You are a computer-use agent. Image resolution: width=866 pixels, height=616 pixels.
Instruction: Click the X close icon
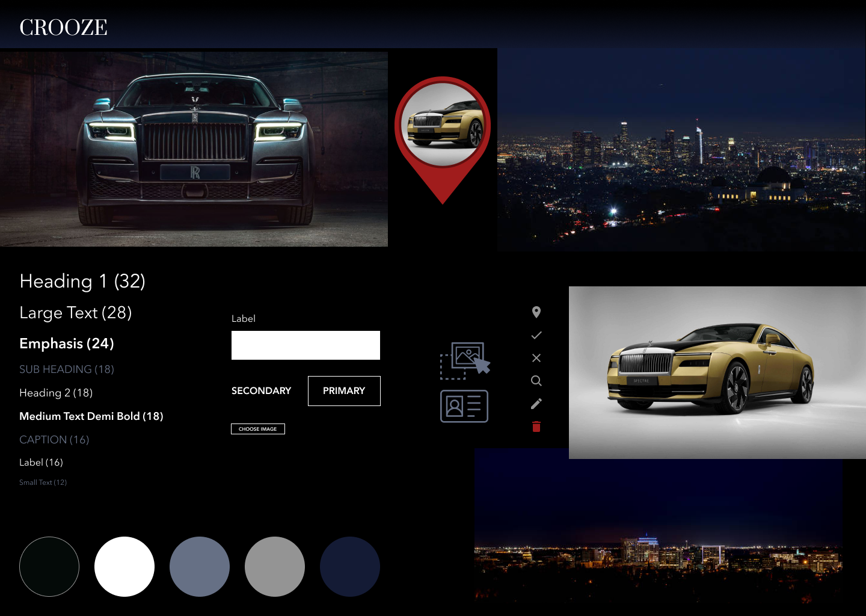click(x=536, y=358)
